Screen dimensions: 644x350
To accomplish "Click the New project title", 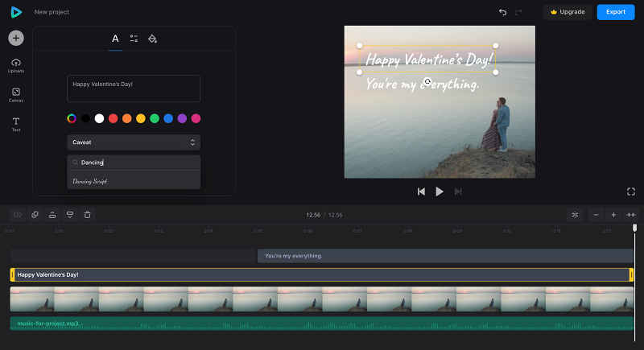I will (52, 12).
